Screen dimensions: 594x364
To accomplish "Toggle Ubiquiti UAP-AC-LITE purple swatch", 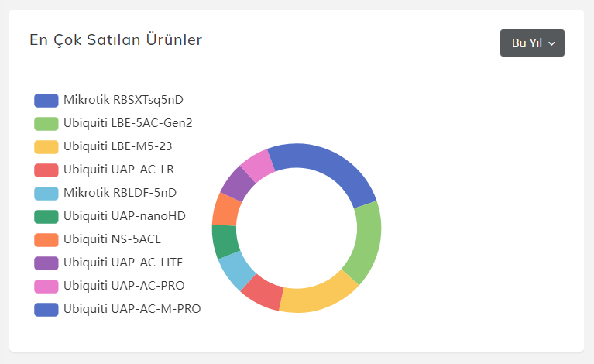I will 46,263.
